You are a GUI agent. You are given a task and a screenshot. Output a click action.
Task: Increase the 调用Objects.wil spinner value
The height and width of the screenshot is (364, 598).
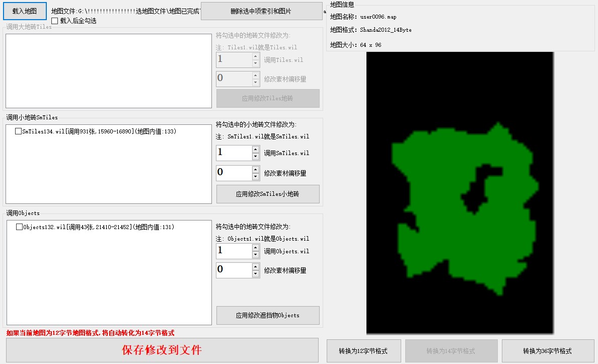click(x=256, y=248)
